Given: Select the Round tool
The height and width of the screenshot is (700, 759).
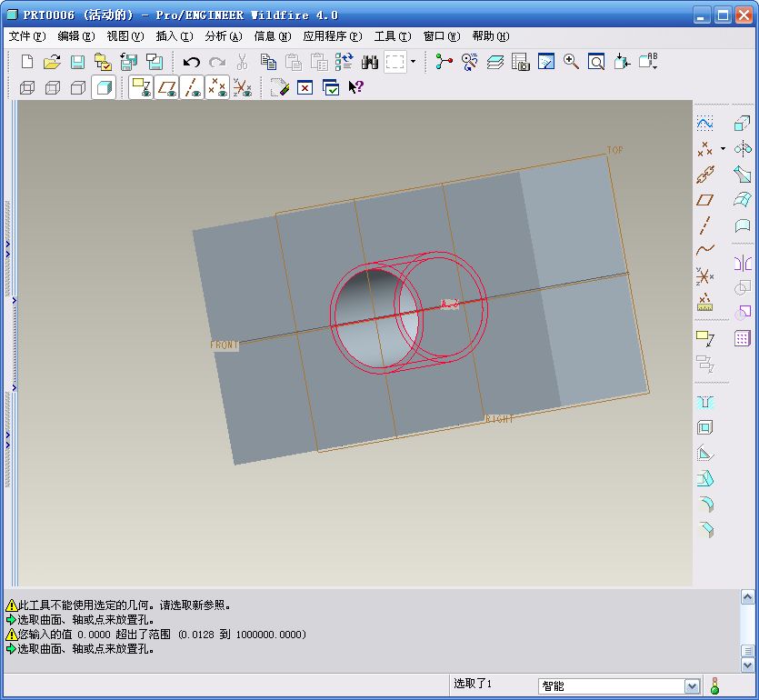Looking at the screenshot, I should [706, 504].
